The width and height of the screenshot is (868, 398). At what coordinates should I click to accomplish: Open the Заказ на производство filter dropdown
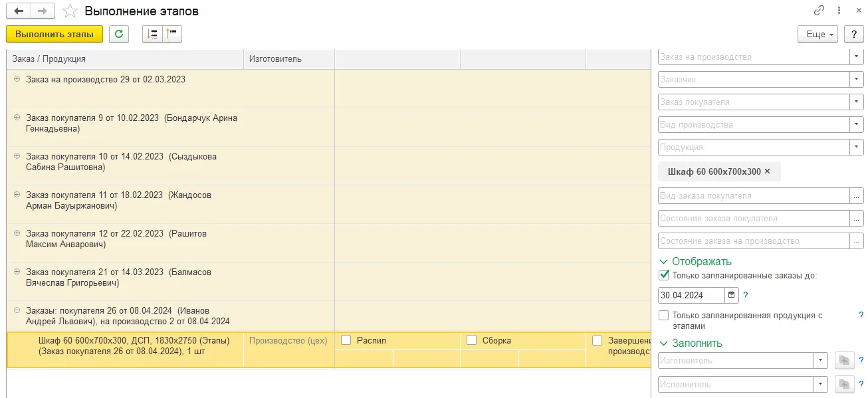tap(857, 57)
